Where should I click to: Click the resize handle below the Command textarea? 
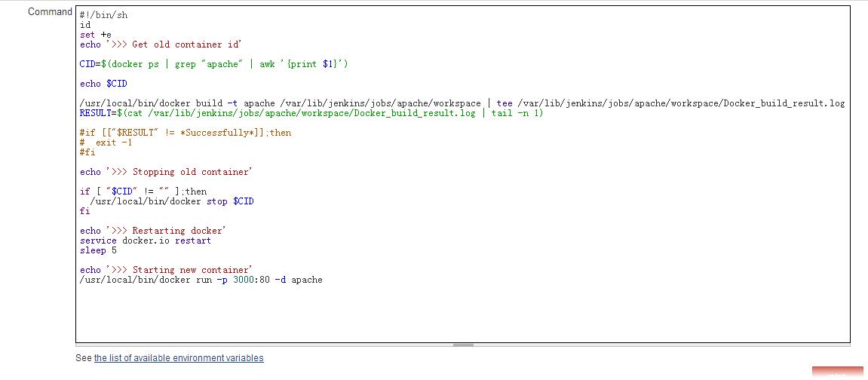click(x=463, y=345)
